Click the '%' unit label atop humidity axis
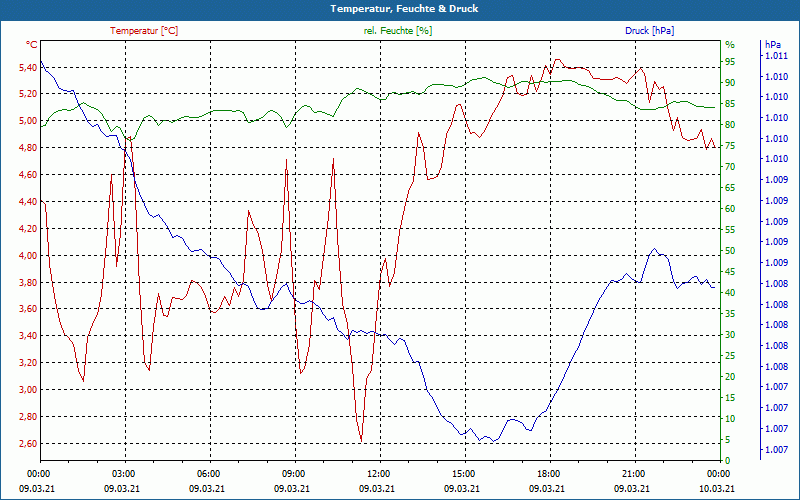800x500 pixels. tap(730, 45)
